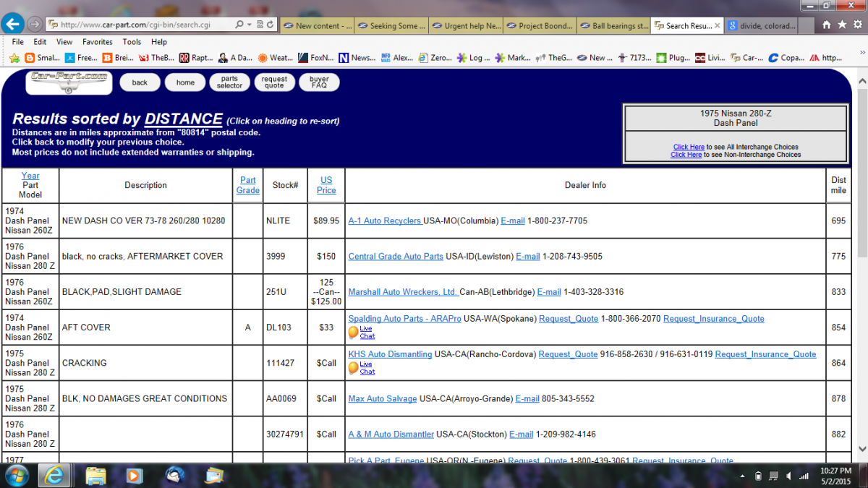
Task: Open the 'Weat...' favorites bar shortcut
Action: click(276, 58)
